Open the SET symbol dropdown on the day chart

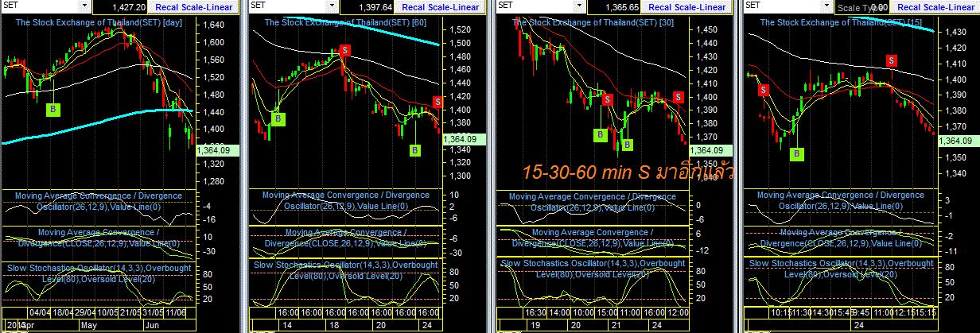tap(84, 6)
